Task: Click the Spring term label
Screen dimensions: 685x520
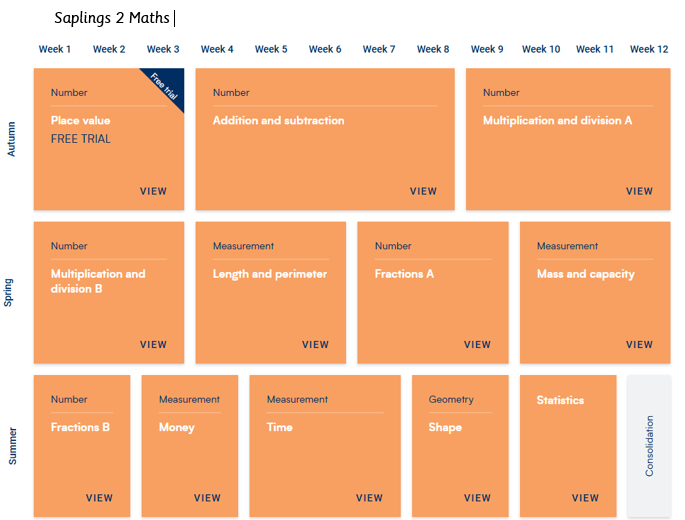Action: coord(10,292)
